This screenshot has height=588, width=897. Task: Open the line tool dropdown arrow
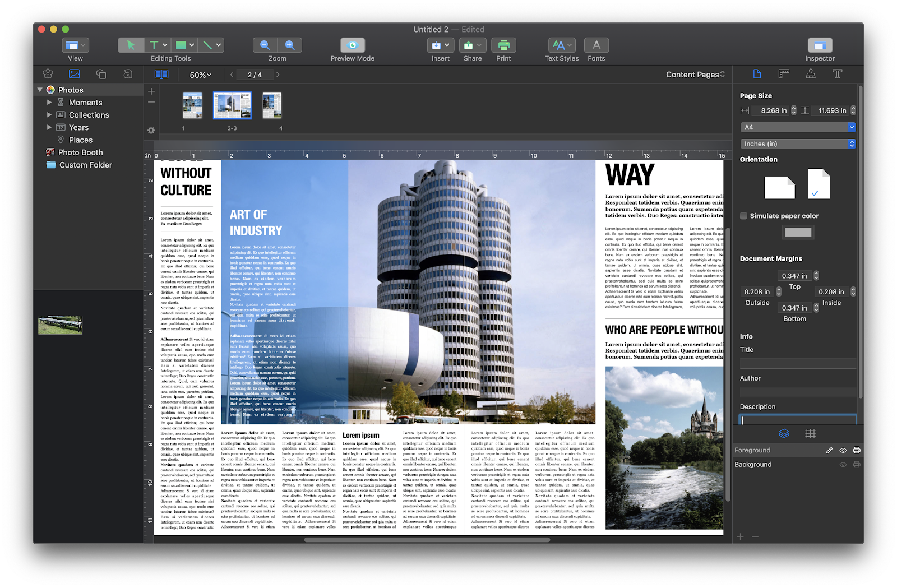[219, 45]
